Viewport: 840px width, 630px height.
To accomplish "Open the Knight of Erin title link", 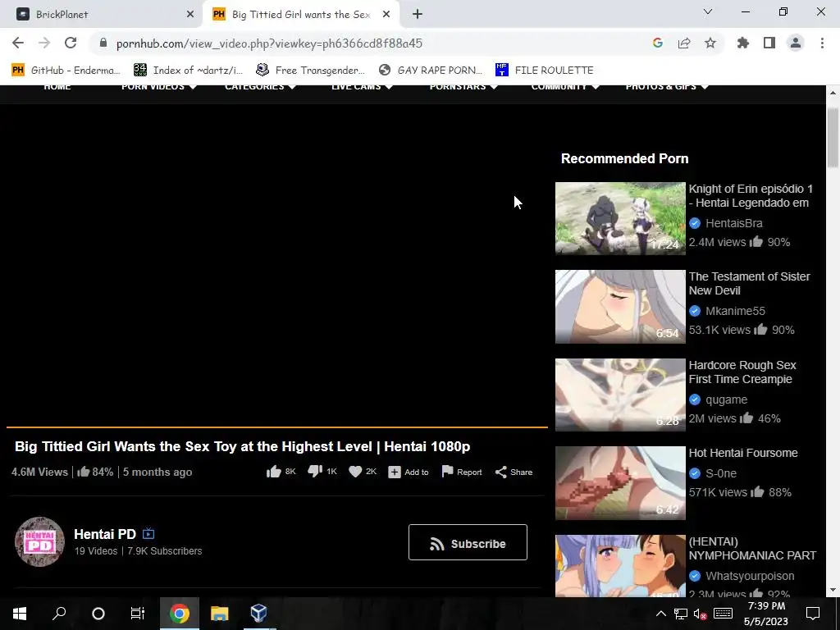I will [x=751, y=195].
